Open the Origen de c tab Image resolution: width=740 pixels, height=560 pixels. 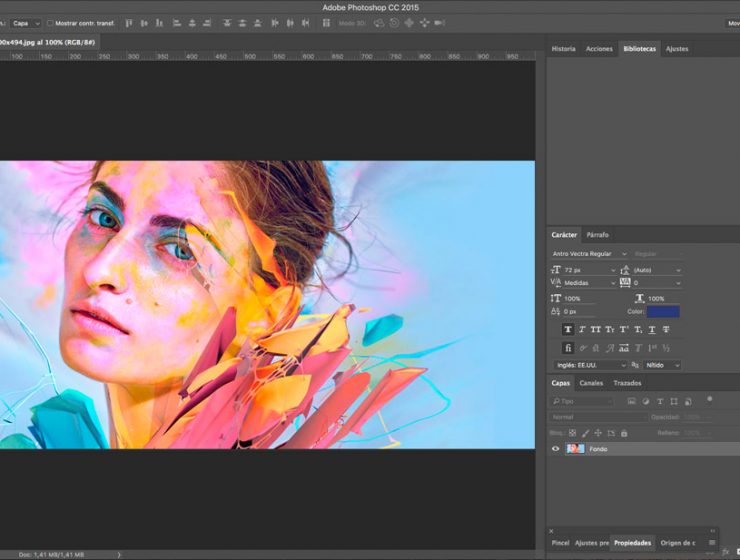[x=678, y=543]
